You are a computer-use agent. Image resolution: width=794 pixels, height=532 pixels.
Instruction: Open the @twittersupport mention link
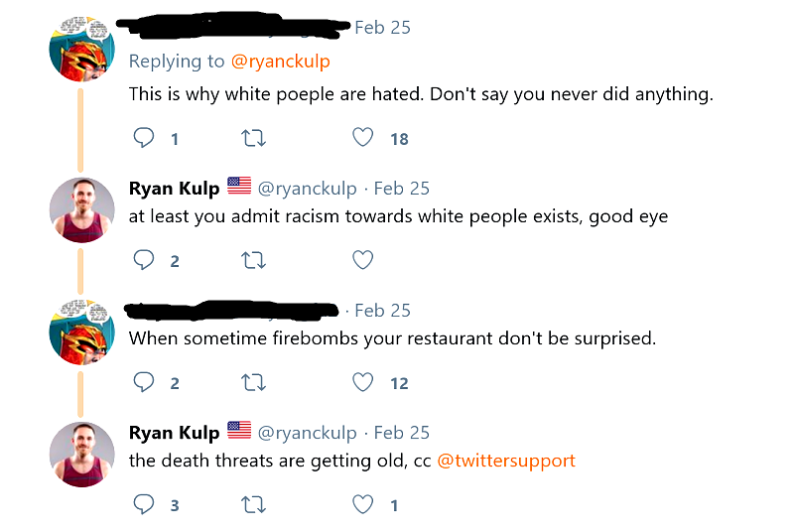point(506,461)
